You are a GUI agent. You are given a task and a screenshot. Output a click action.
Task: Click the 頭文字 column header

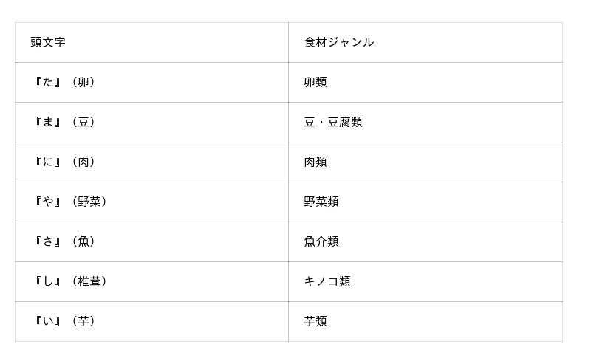click(48, 42)
